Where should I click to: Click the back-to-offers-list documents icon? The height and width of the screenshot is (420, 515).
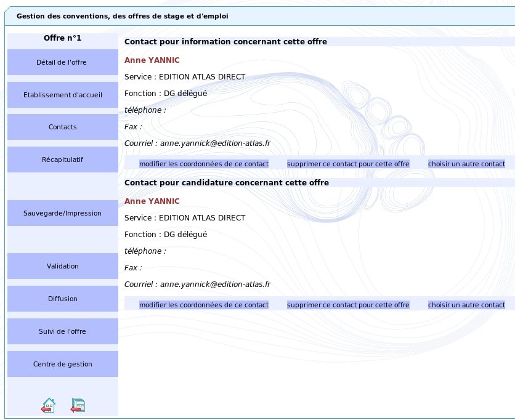click(78, 405)
